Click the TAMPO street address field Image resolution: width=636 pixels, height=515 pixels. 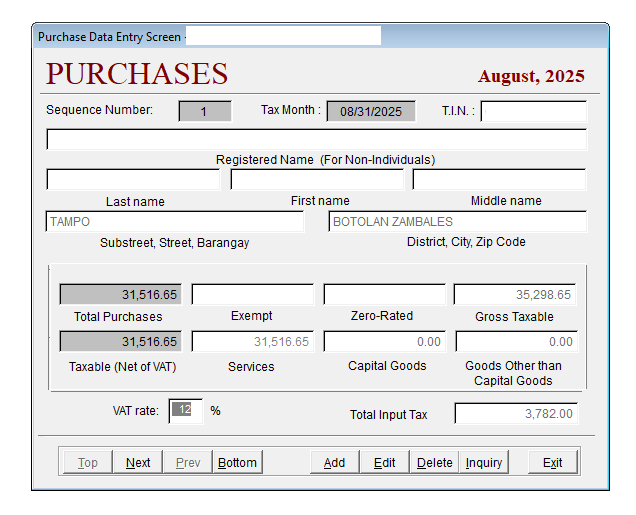tap(175, 222)
